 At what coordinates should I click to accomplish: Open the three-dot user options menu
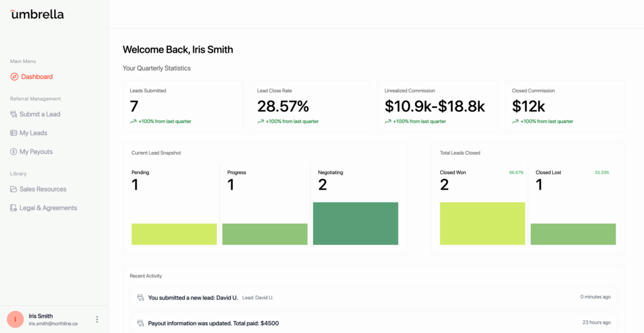point(97,319)
